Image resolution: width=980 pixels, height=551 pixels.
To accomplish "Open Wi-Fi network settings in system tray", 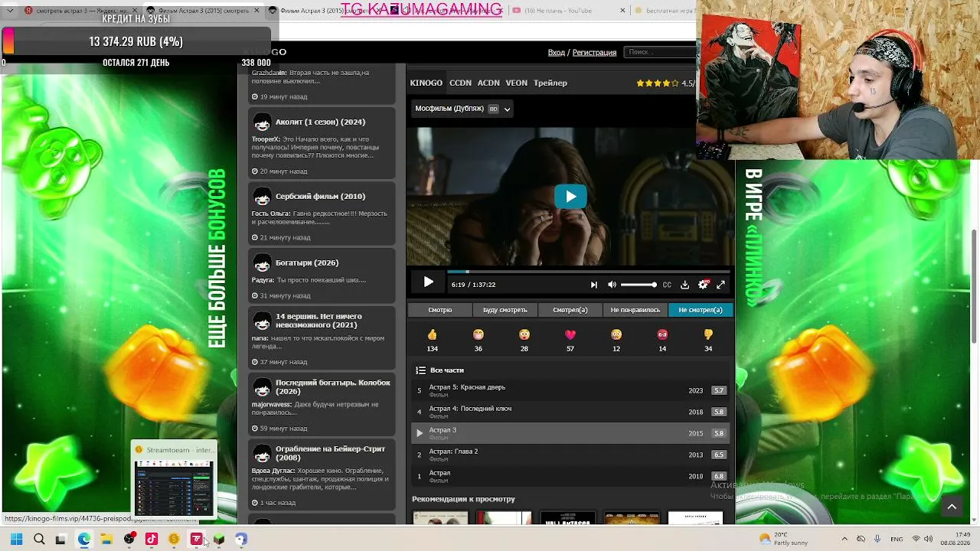I will pyautogui.click(x=916, y=540).
